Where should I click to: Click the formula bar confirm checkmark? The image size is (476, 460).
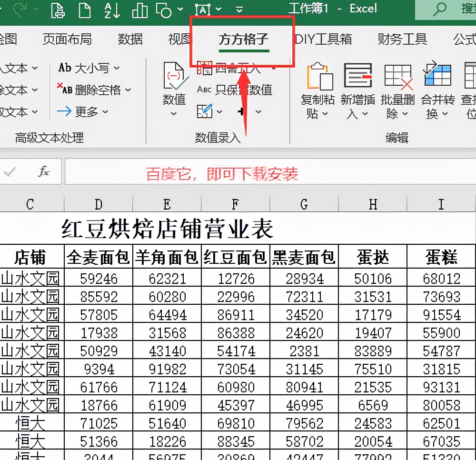click(x=10, y=172)
